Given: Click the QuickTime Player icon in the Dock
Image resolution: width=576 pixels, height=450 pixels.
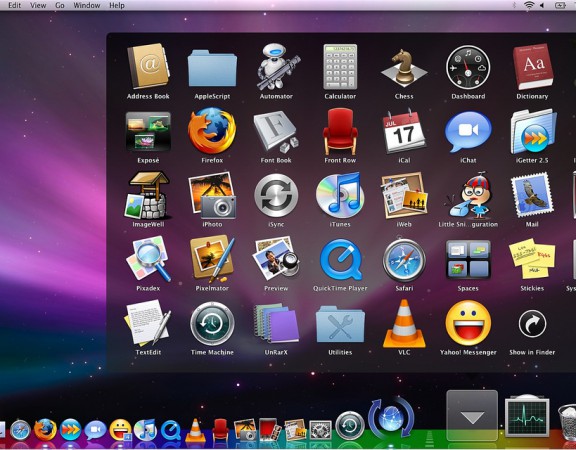Looking at the screenshot, I should click(x=171, y=430).
